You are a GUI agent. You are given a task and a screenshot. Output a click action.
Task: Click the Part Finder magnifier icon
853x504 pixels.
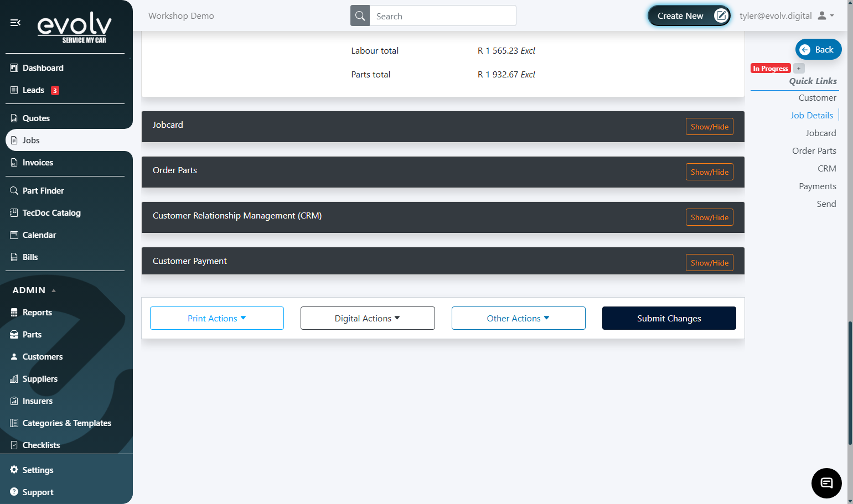[x=14, y=191]
